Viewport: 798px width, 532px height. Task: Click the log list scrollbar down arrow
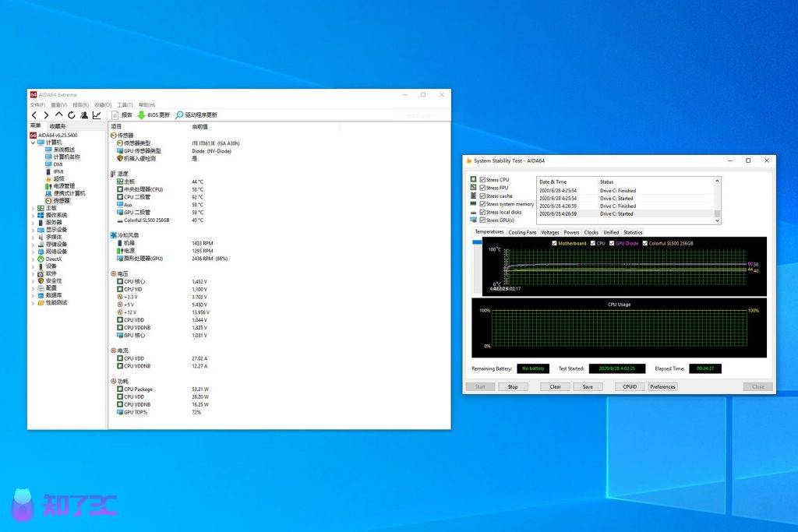[x=717, y=220]
